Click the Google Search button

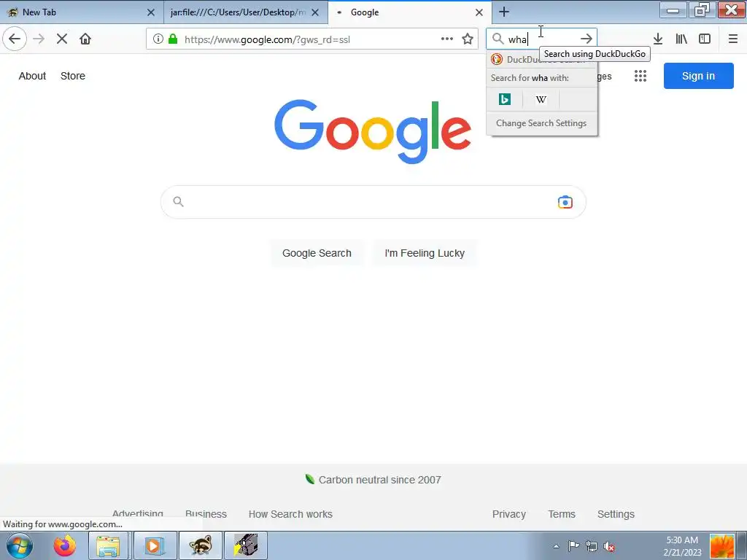point(317,253)
